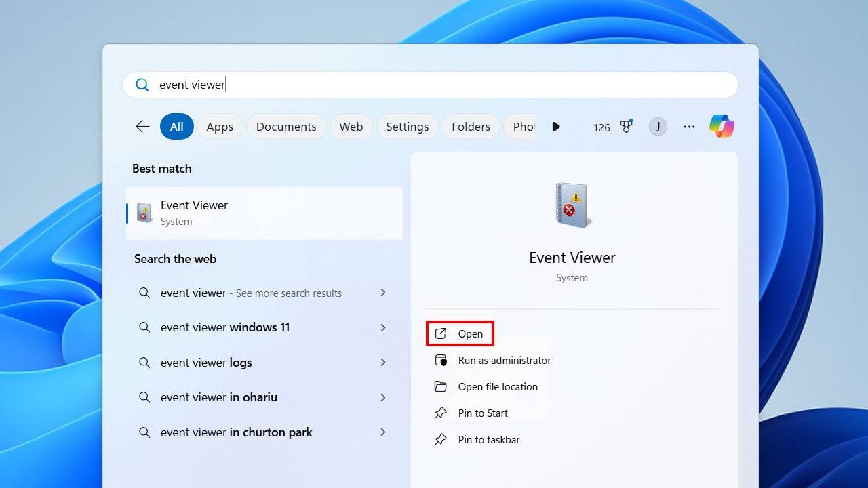Open search options via ellipsis menu

(689, 127)
